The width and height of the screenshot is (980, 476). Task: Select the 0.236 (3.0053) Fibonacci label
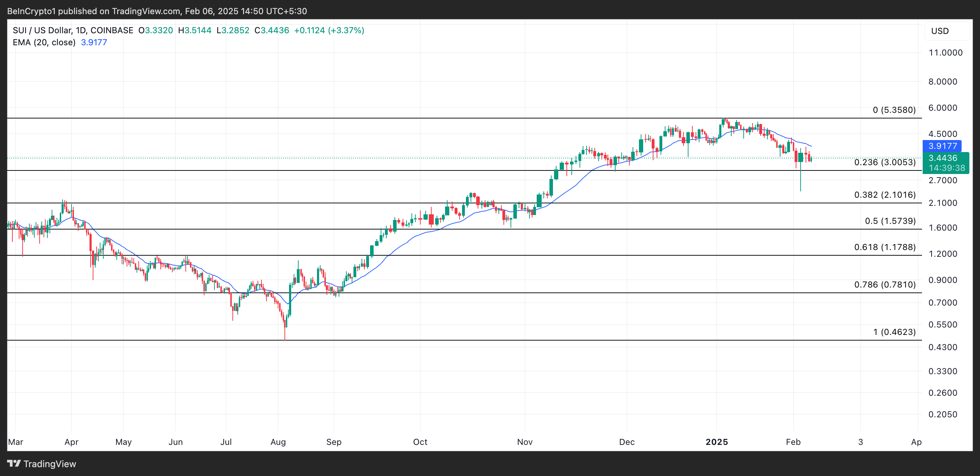[x=884, y=162]
